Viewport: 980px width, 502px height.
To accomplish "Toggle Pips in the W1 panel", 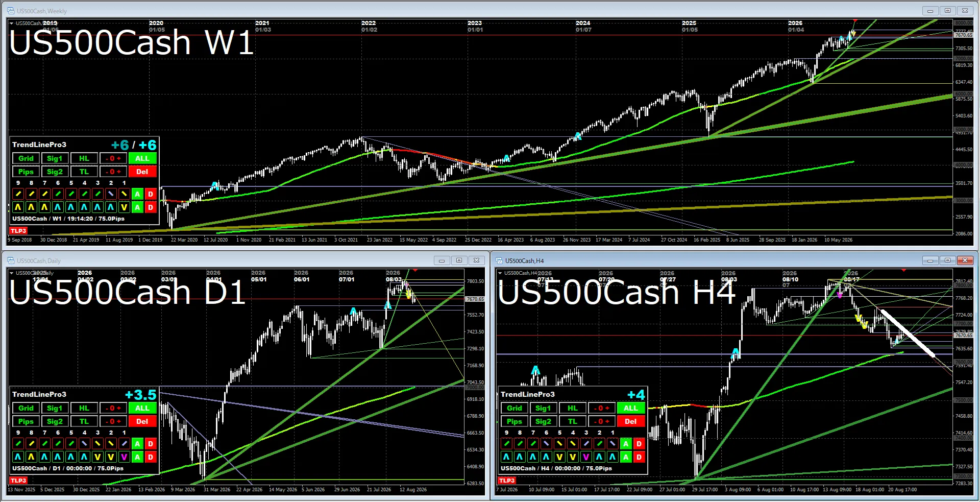I will click(26, 172).
